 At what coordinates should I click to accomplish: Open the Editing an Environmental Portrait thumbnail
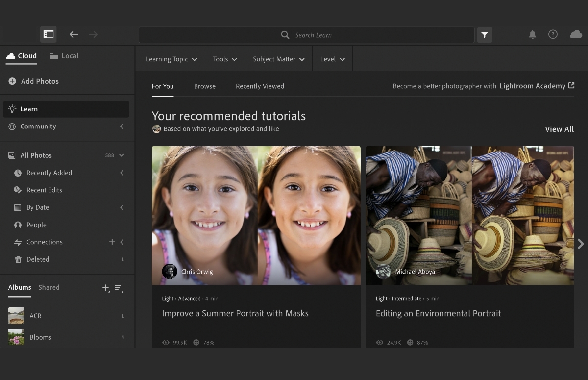coord(469,215)
